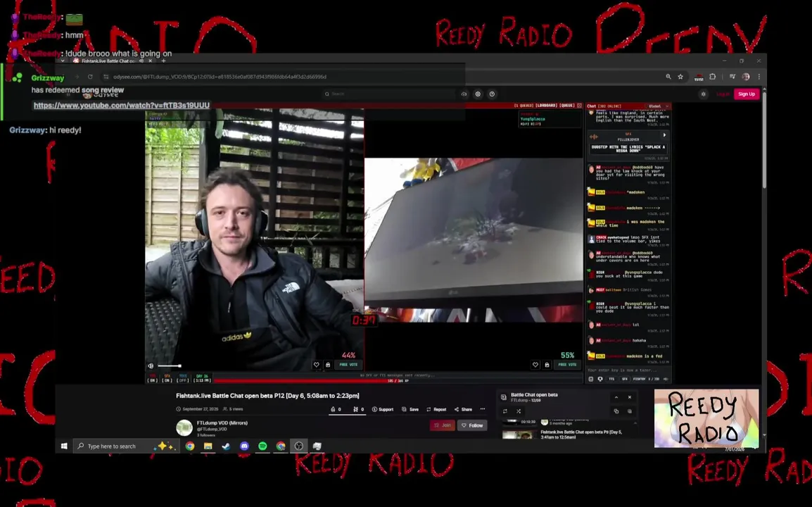Open the video more options ellipsis
The image size is (812, 507).
coord(483,409)
